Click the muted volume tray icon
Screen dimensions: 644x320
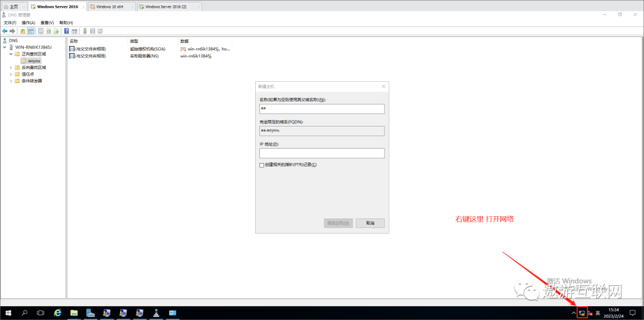pos(590,313)
